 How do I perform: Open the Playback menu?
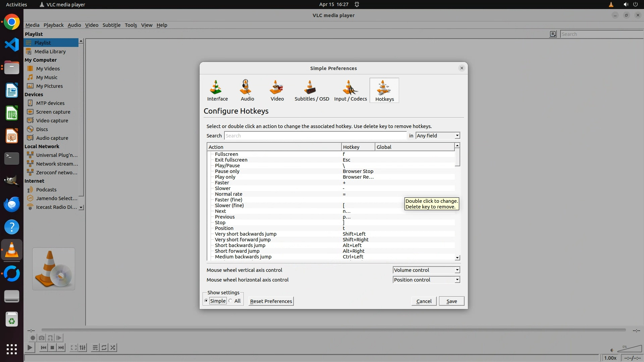53,25
